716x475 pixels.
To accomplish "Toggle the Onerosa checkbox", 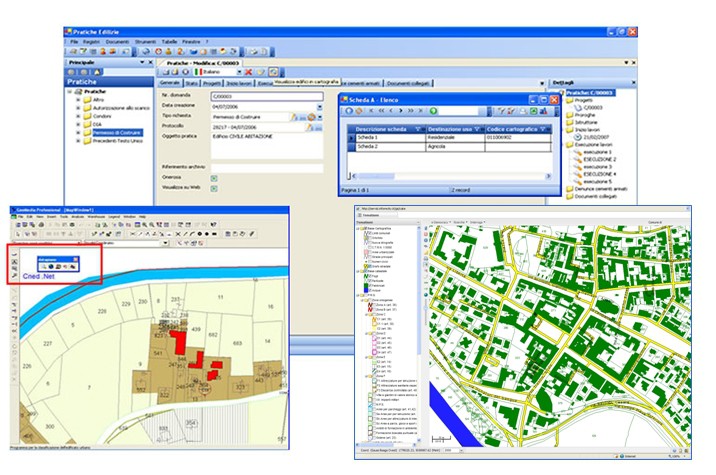I will (x=214, y=176).
